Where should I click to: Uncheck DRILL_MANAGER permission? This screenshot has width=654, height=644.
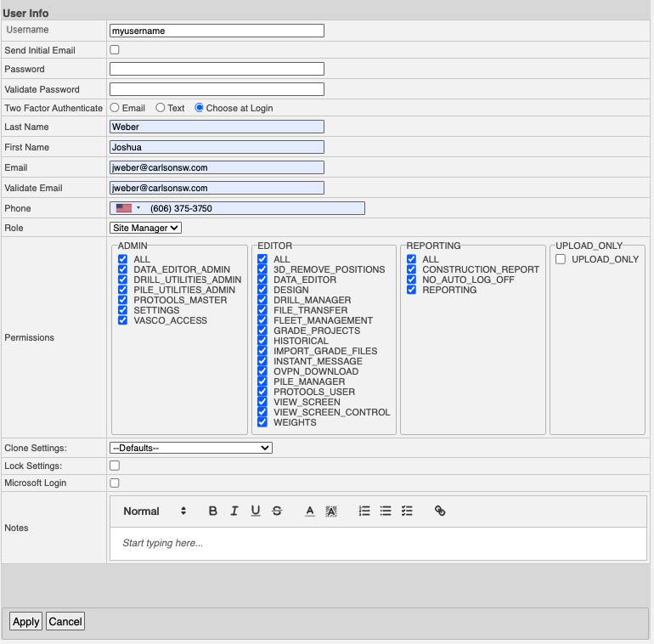click(x=262, y=300)
